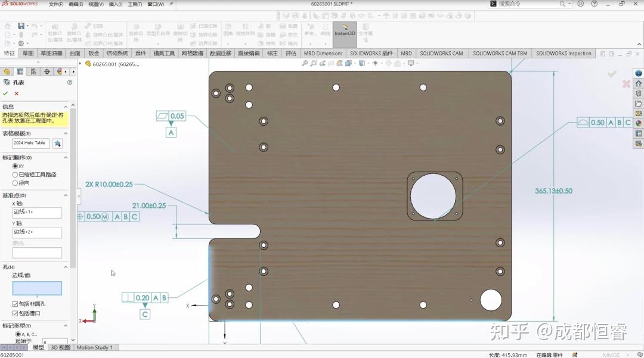Uncheck the 包括非圆孔 checkbox
This screenshot has height=358, width=644.
coord(14,304)
